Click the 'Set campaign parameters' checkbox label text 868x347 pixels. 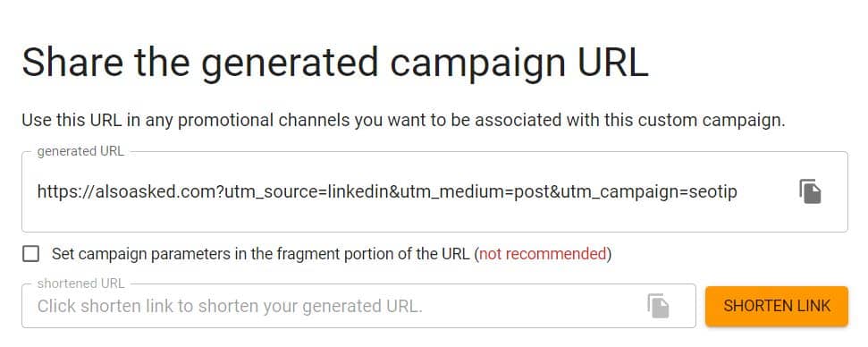click(x=332, y=254)
